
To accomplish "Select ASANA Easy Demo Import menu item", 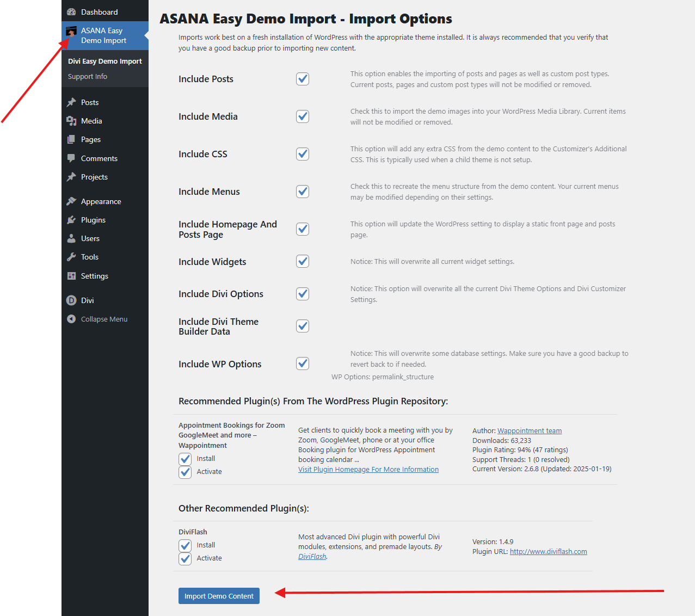I will tap(105, 35).
